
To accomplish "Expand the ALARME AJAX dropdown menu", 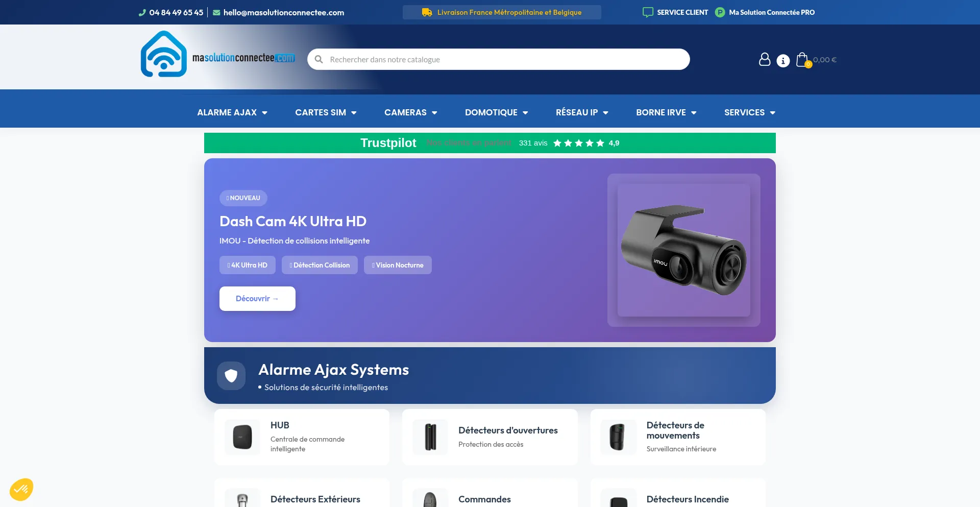I will pyautogui.click(x=232, y=112).
